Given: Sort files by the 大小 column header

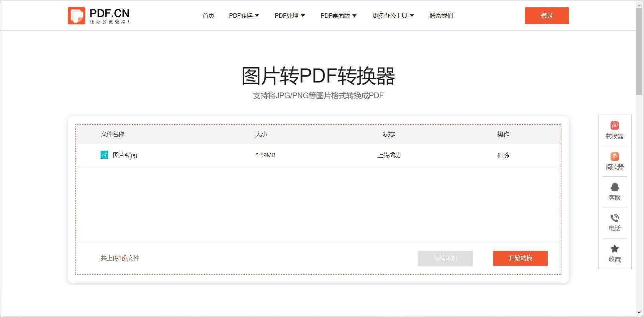Looking at the screenshot, I should [261, 134].
